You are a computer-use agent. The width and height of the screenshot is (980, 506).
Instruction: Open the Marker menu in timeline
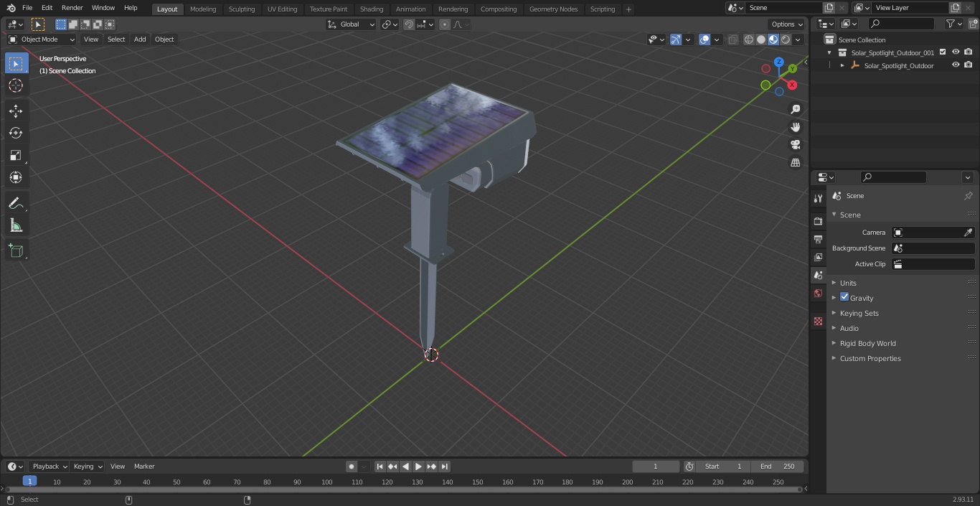[x=144, y=467]
